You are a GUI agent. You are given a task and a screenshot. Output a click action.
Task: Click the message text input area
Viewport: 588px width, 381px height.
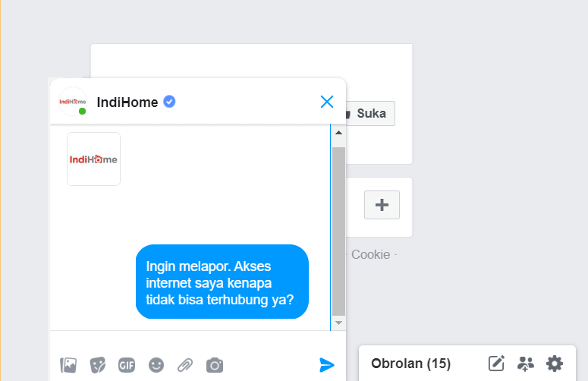coord(190,342)
